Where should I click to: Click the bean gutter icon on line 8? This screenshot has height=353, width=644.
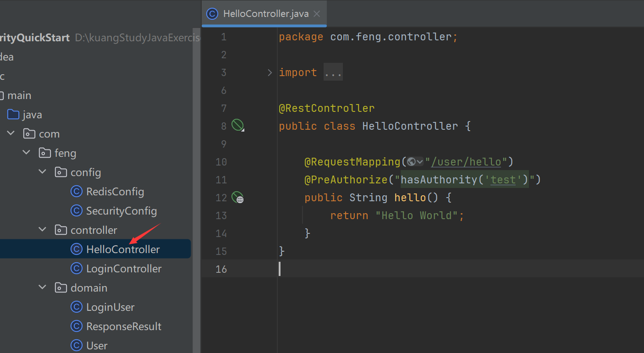tap(237, 125)
